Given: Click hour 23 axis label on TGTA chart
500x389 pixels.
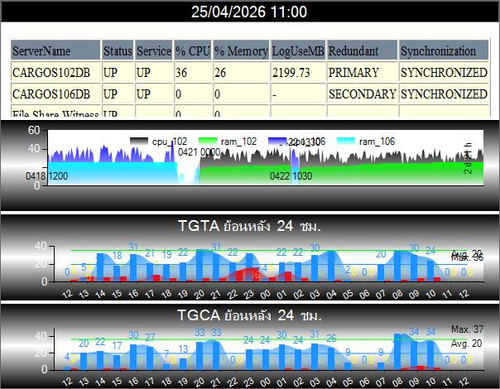Looking at the screenshot, I should pyautogui.click(x=249, y=294).
